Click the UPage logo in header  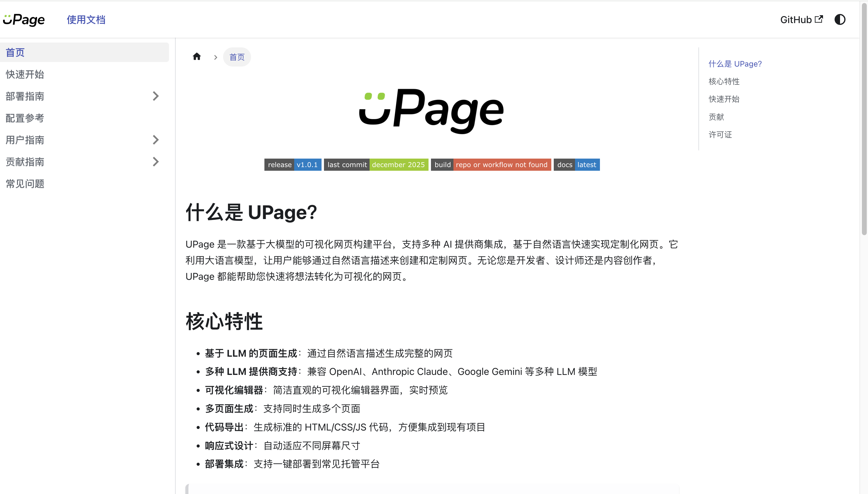[24, 19]
